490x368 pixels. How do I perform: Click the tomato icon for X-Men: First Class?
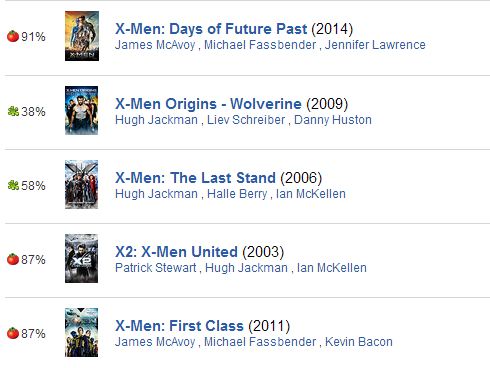[x=13, y=333]
